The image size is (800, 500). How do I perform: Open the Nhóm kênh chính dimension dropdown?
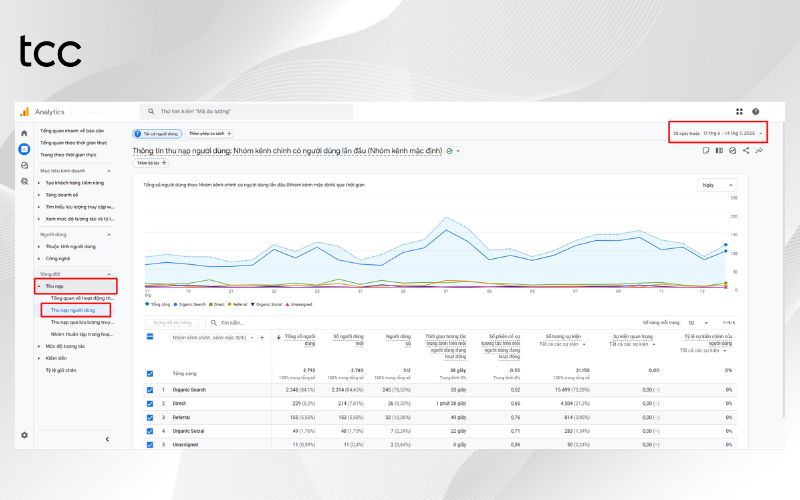(x=213, y=338)
